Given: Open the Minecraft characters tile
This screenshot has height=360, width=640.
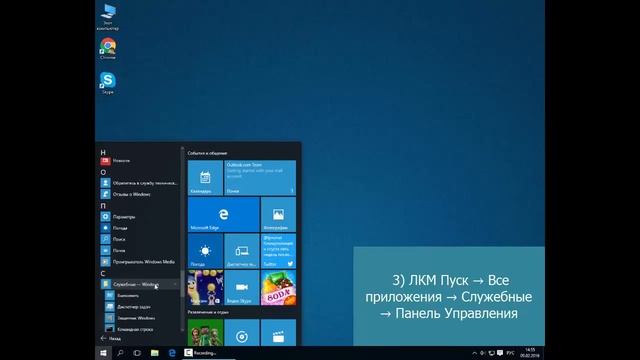Looking at the screenshot, I should 205,332.
